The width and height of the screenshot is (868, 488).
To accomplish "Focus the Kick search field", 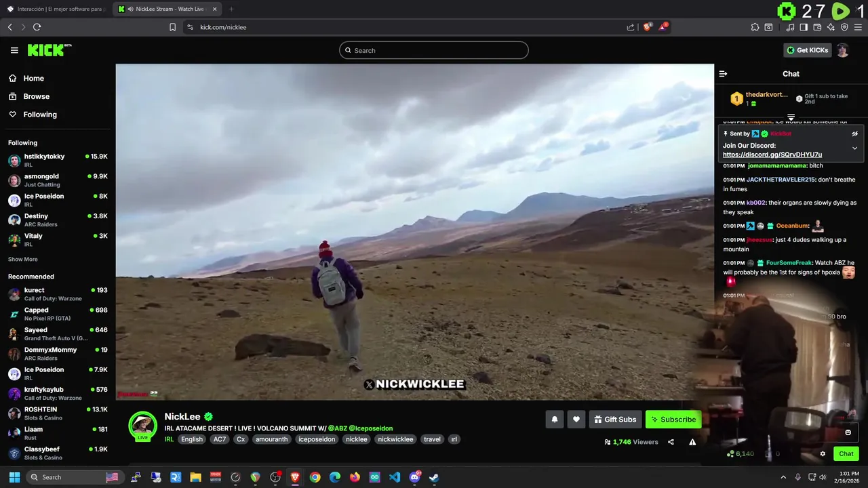I will (434, 50).
